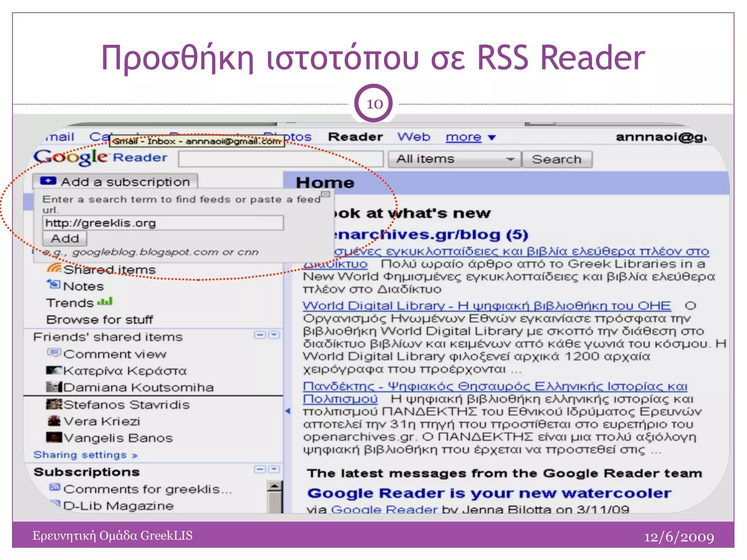Click Stefanos Stavridis's avatar thumbnail
The width and height of the screenshot is (747, 560).
[54, 404]
